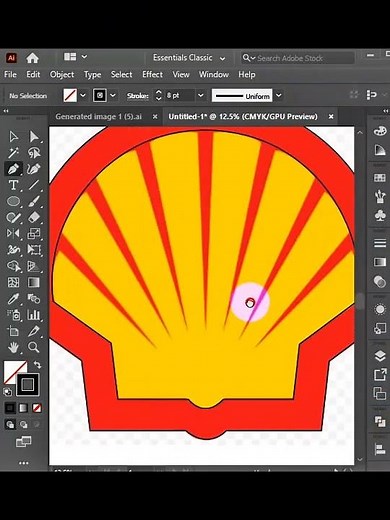Activate the Perspective Grid tool
The image size is (390, 520).
[x=34, y=266]
